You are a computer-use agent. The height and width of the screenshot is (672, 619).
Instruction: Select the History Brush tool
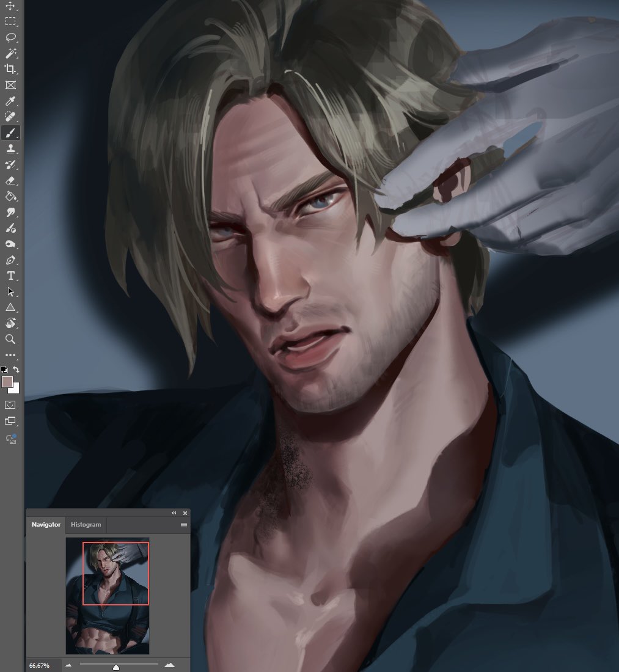[10, 164]
